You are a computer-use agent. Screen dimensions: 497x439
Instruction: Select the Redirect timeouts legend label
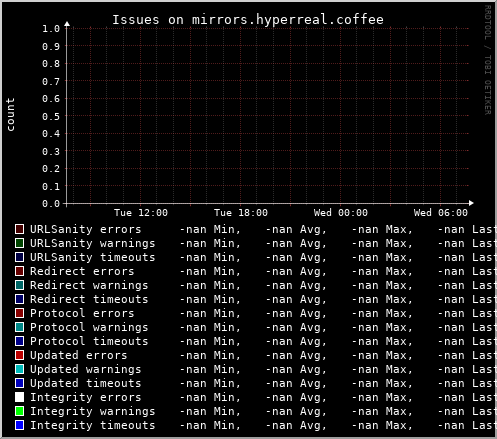click(x=89, y=299)
